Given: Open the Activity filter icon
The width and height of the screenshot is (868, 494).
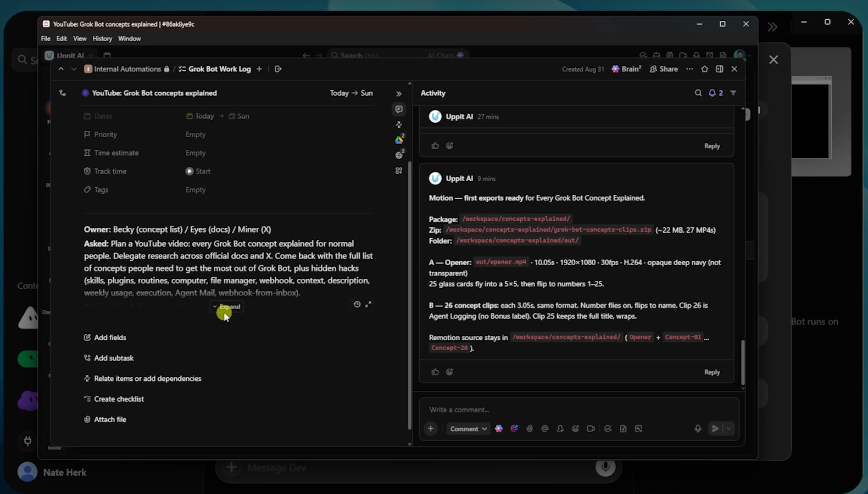Looking at the screenshot, I should [x=733, y=93].
